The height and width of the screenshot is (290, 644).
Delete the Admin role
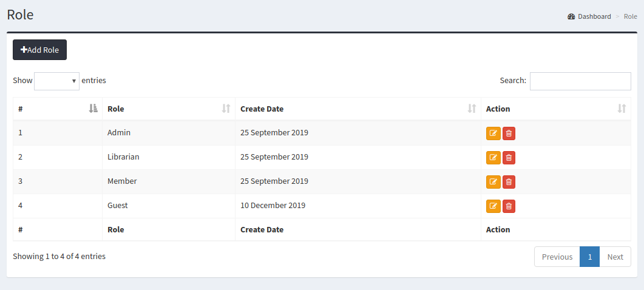(x=509, y=133)
